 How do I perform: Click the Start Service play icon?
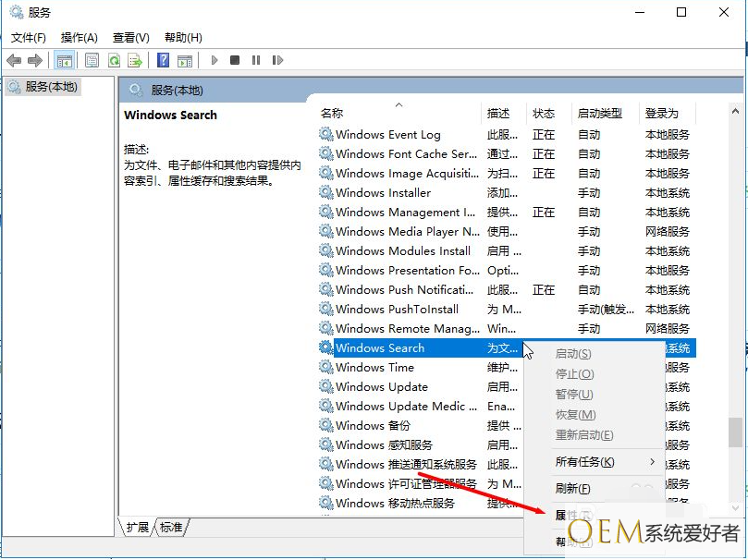(215, 60)
